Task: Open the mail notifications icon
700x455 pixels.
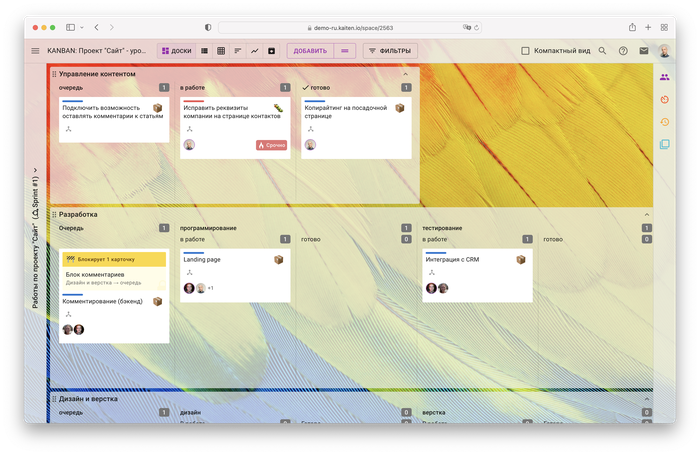Action: (643, 50)
